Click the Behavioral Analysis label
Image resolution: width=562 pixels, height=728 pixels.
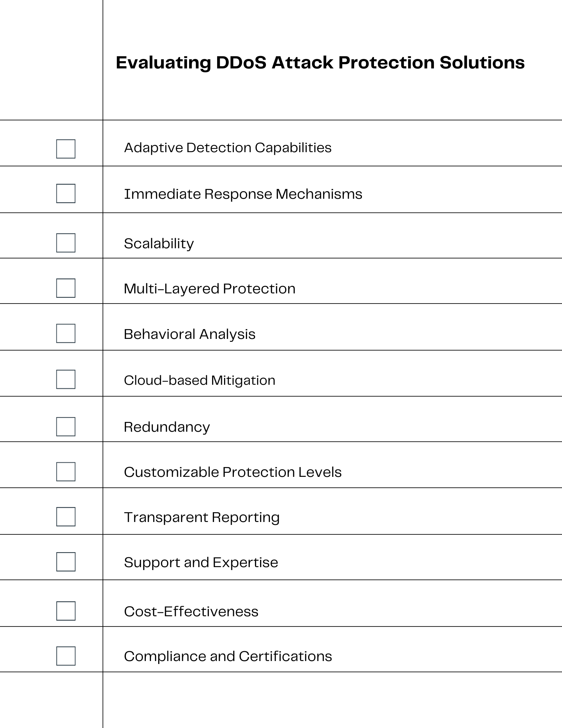coord(190,334)
